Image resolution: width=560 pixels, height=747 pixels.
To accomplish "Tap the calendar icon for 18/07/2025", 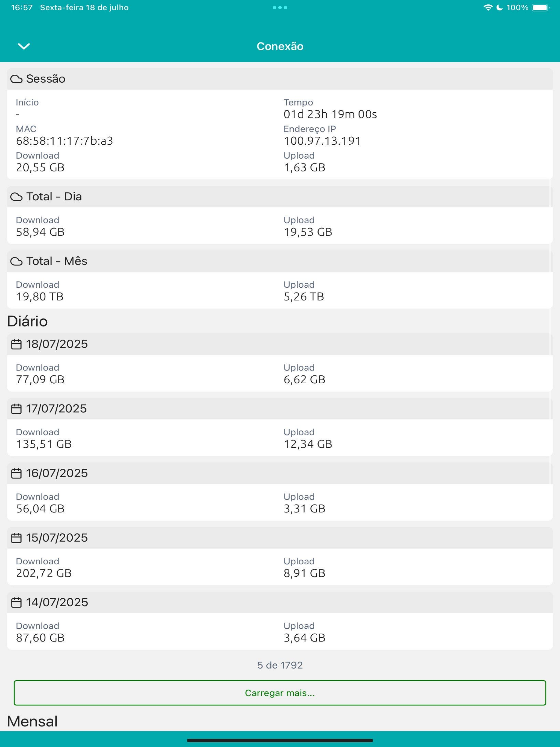I will 16,344.
